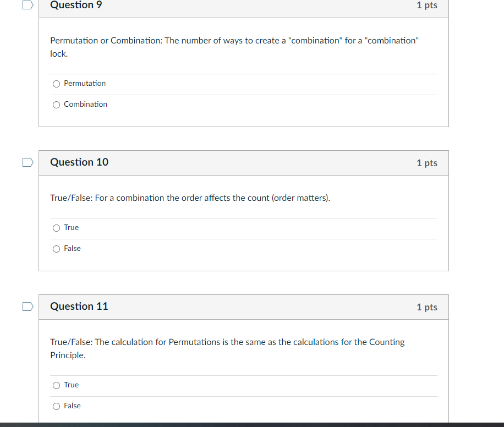
Task: Choose False for Question 10
Action: click(x=56, y=249)
